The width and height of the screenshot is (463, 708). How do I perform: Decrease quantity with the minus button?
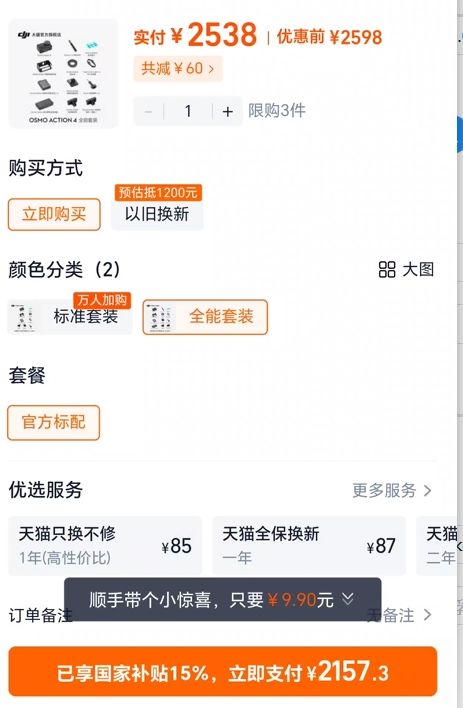pos(149,111)
